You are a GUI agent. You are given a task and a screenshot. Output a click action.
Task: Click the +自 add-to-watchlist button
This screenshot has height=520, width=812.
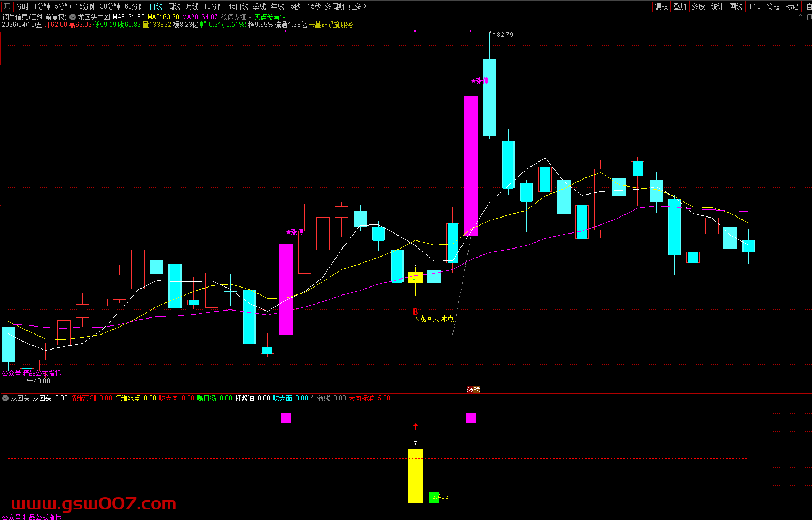(x=807, y=6)
